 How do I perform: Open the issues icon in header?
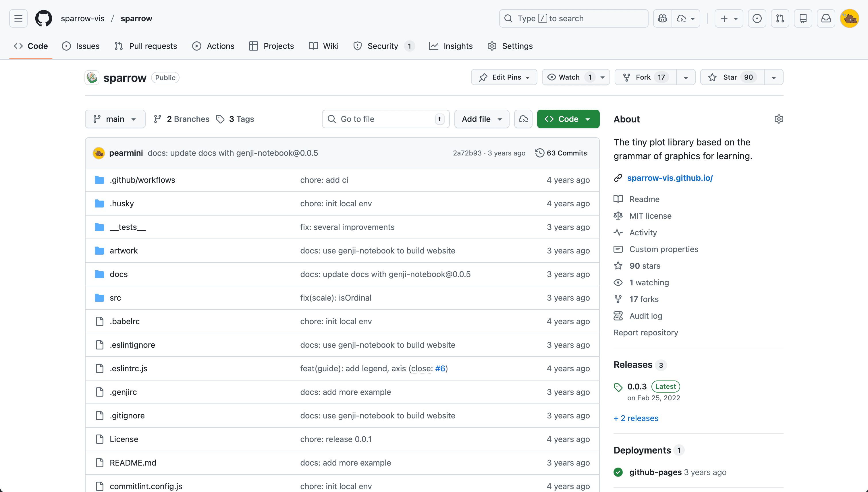point(757,18)
